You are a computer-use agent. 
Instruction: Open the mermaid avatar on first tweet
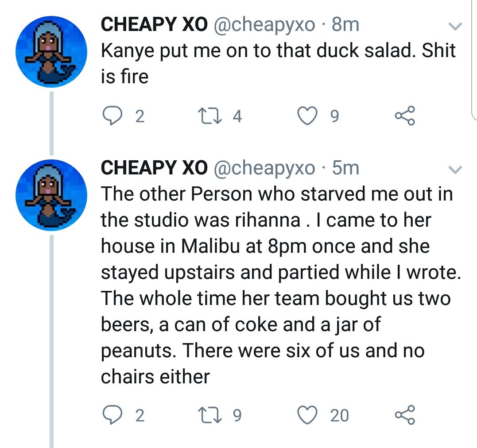coord(51,52)
